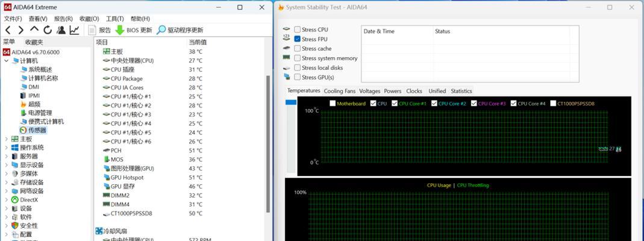644x241 pixels.
Task: Select AIDA64 v6.70.6000 root tree node
Action: pos(31,52)
